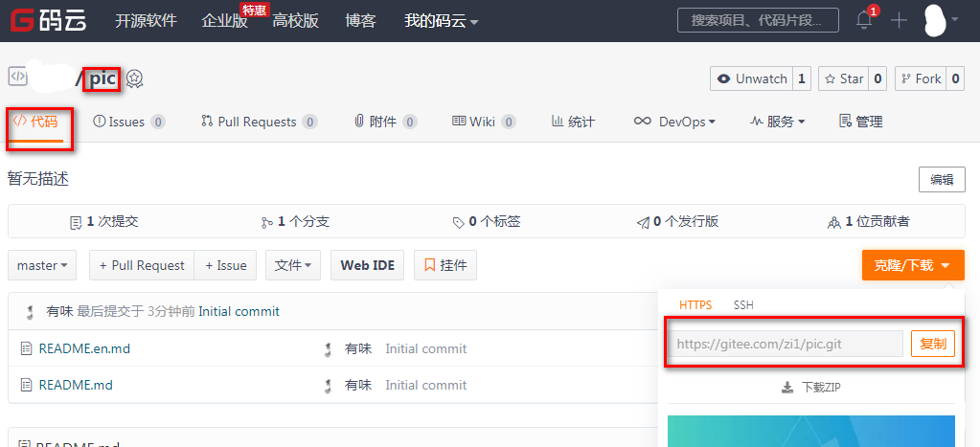
Task: Open the Web IDE
Action: [368, 265]
